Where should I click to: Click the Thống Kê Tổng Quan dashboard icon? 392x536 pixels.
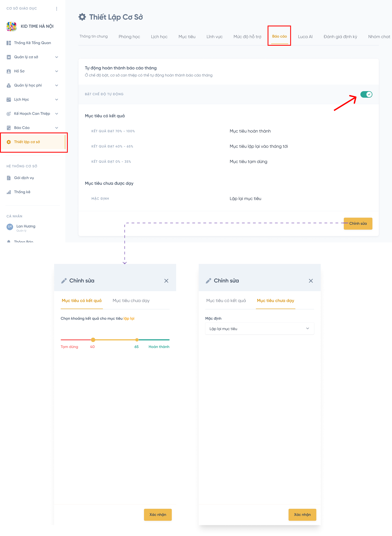(x=9, y=43)
